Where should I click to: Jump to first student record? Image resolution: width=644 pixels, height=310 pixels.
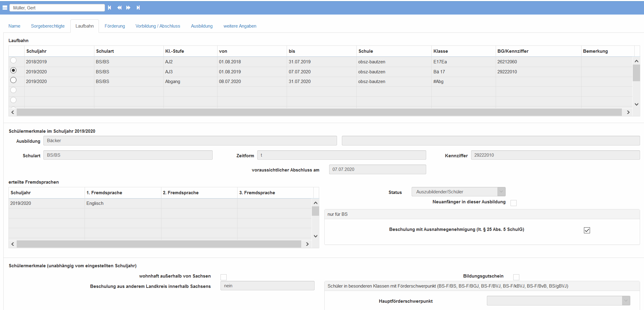coord(110,8)
